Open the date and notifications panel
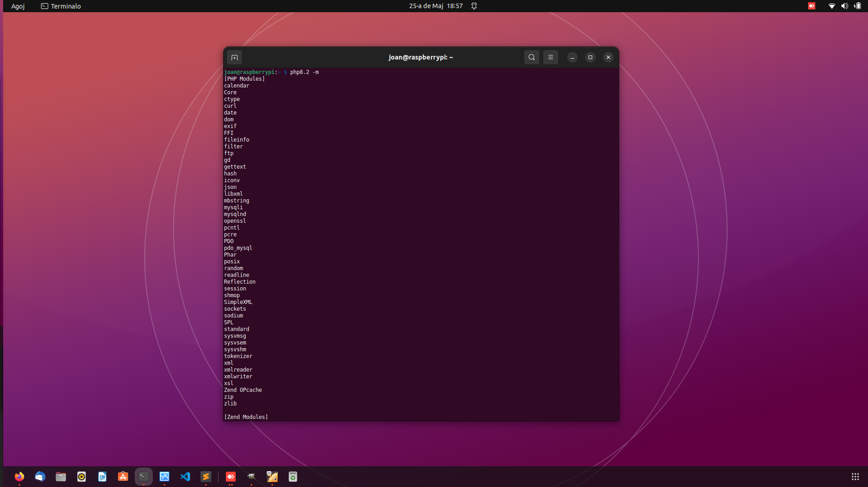Image resolution: width=868 pixels, height=487 pixels. point(436,6)
